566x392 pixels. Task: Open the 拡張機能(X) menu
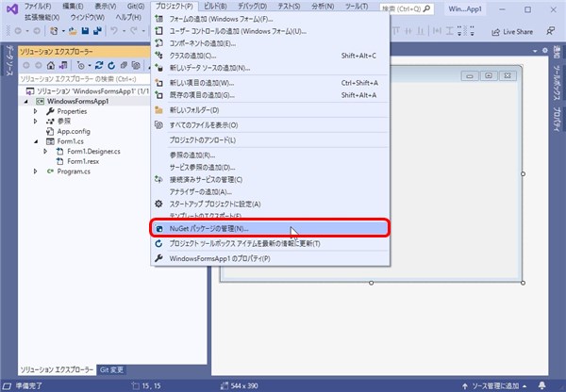[x=42, y=17]
